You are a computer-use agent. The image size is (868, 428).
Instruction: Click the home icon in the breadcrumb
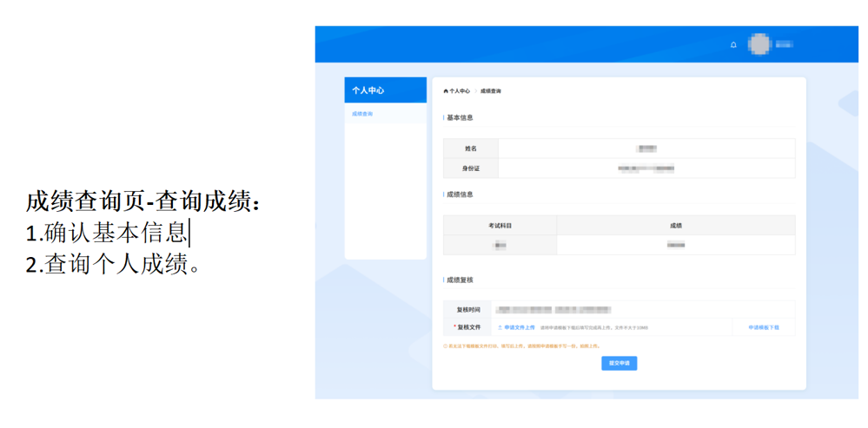(x=446, y=91)
